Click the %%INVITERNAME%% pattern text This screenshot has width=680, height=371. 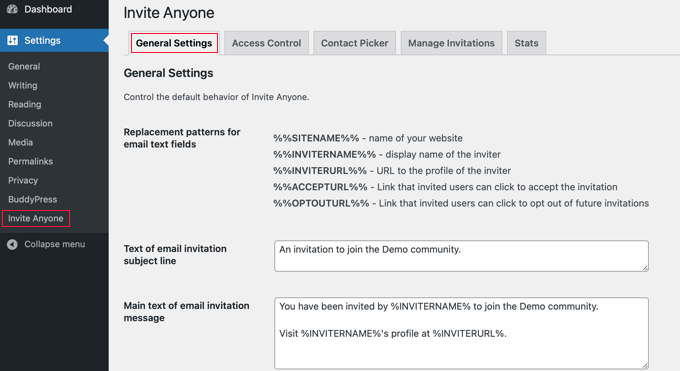point(324,154)
